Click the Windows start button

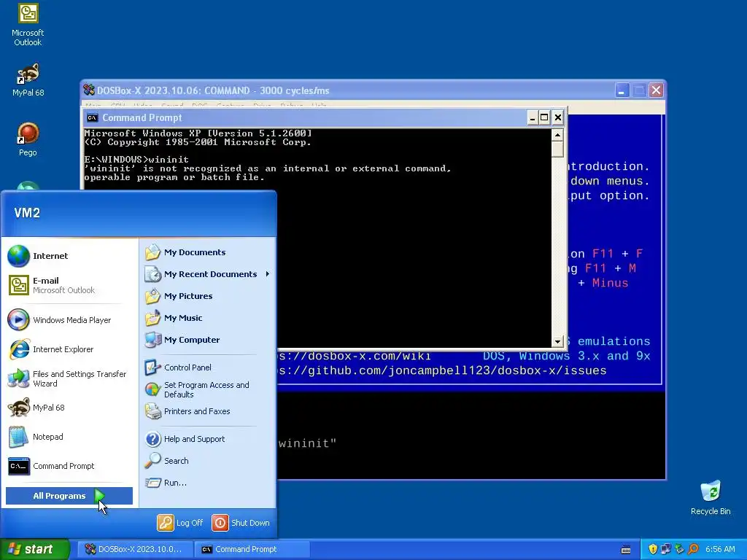coord(34,549)
